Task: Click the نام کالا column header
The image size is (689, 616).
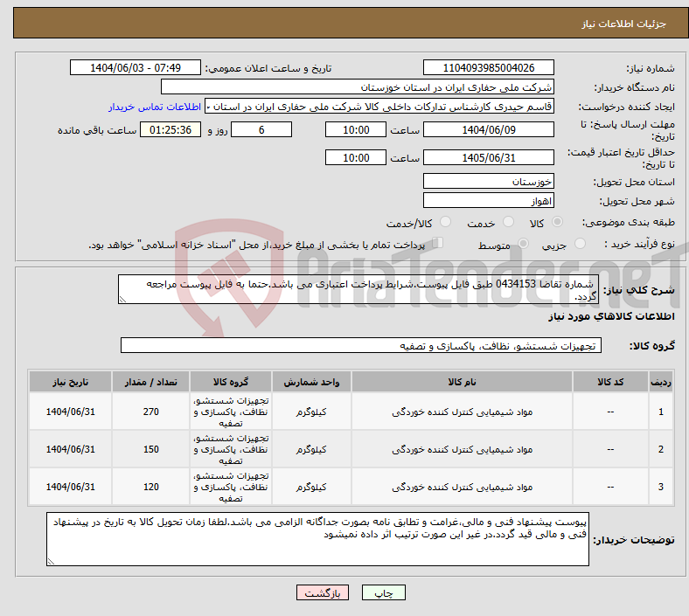Action: coord(461,383)
